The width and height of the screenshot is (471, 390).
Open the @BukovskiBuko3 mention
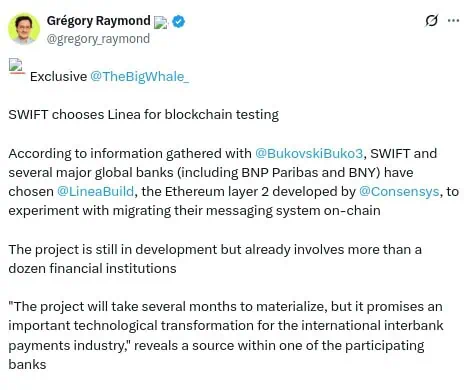pos(309,153)
